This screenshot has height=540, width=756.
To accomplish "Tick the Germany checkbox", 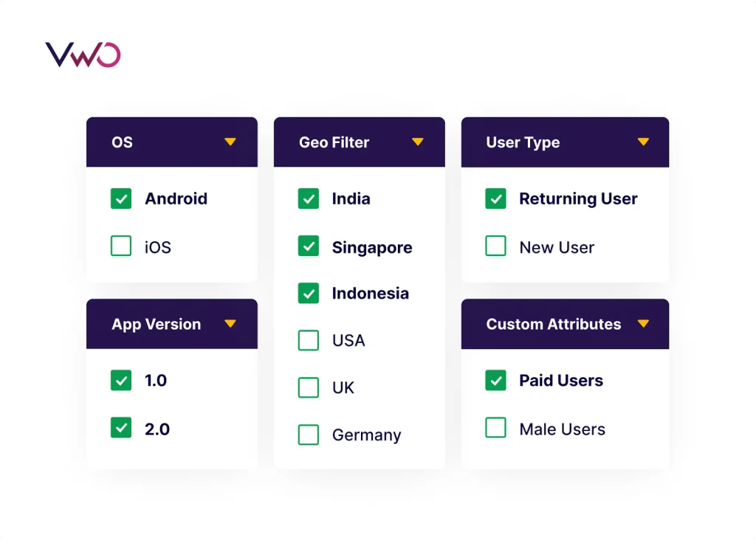I will 309,435.
